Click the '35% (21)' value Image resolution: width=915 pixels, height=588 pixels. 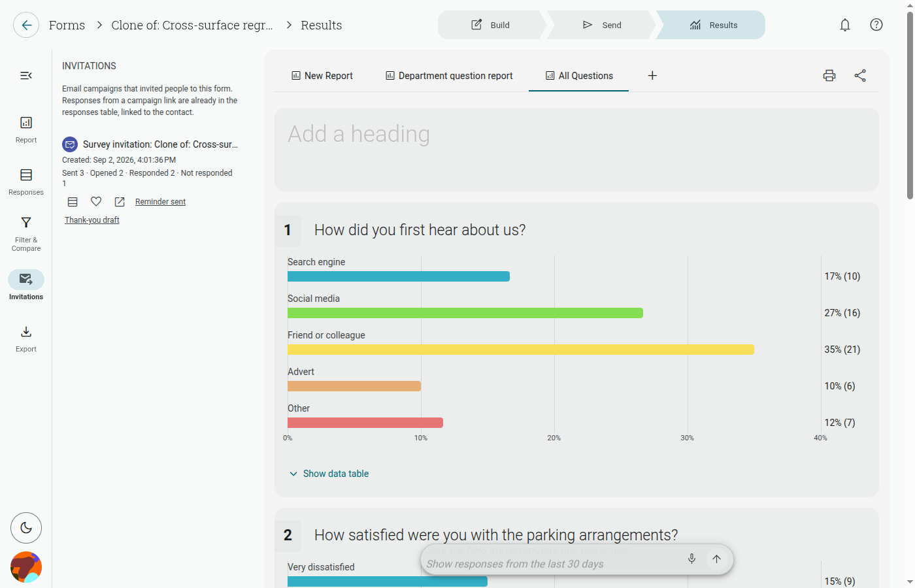point(842,350)
